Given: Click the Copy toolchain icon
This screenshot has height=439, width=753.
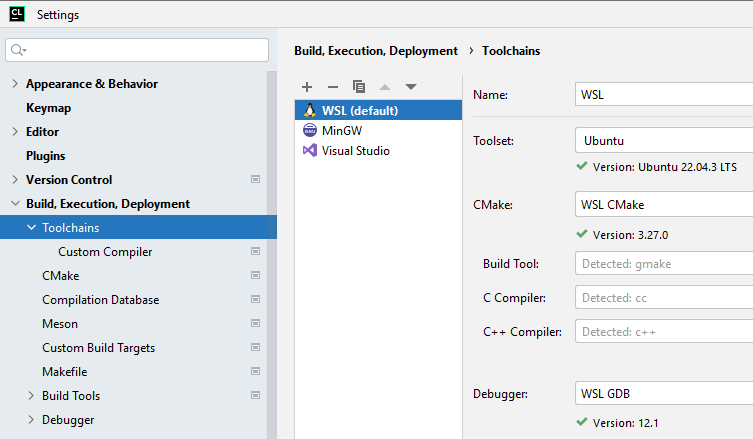Looking at the screenshot, I should [359, 87].
